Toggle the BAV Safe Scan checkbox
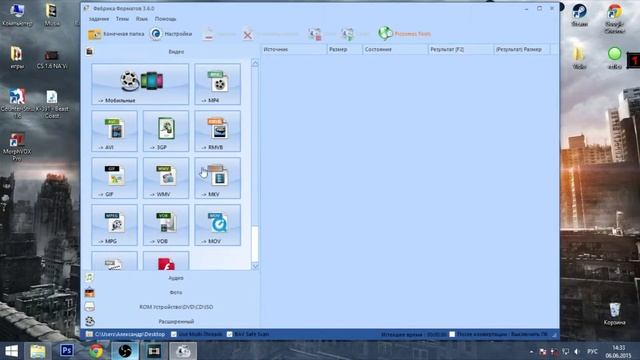The width and height of the screenshot is (640, 360). 229,334
